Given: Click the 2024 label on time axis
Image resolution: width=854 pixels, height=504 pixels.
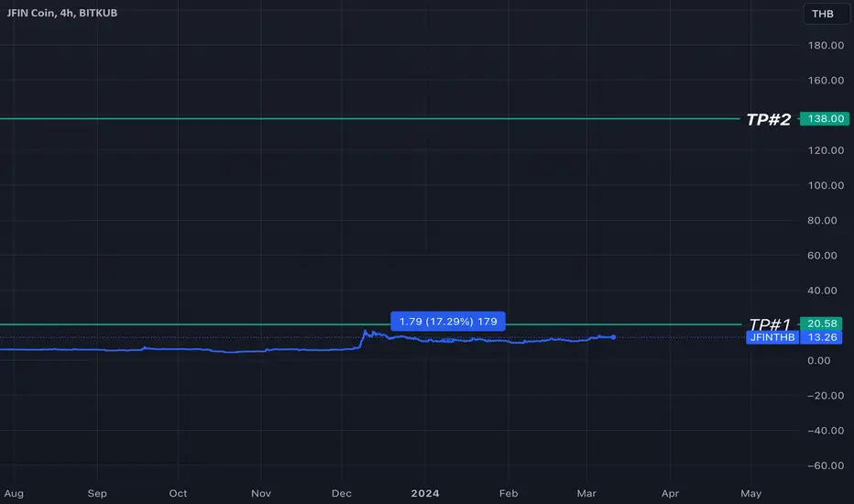Looking at the screenshot, I should 425,494.
